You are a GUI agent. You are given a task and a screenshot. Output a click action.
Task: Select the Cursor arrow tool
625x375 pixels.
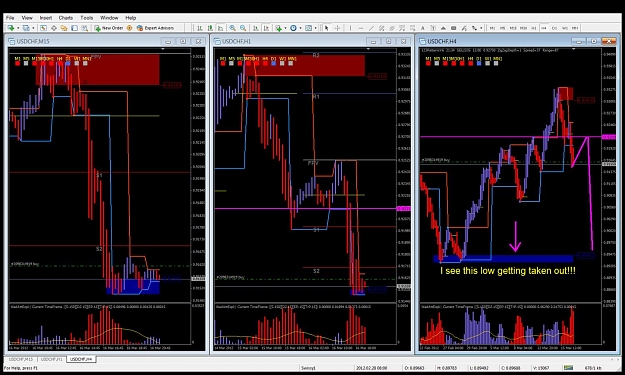pos(326,28)
